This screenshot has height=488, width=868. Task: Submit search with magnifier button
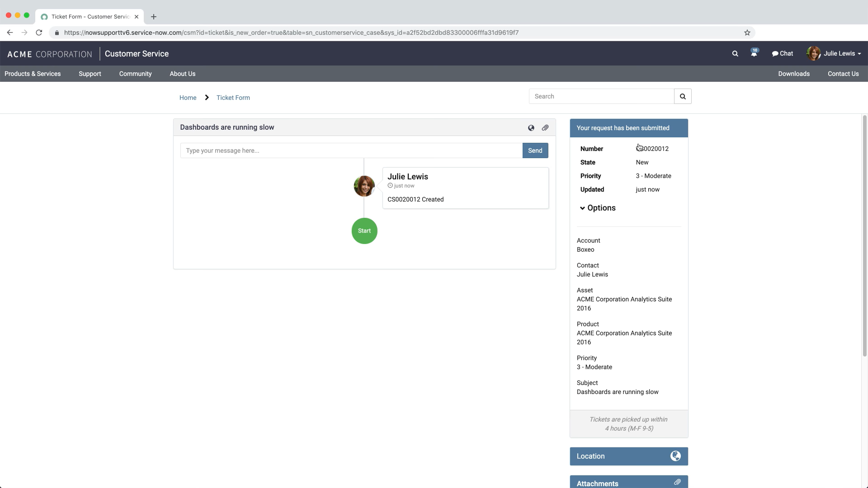point(683,96)
